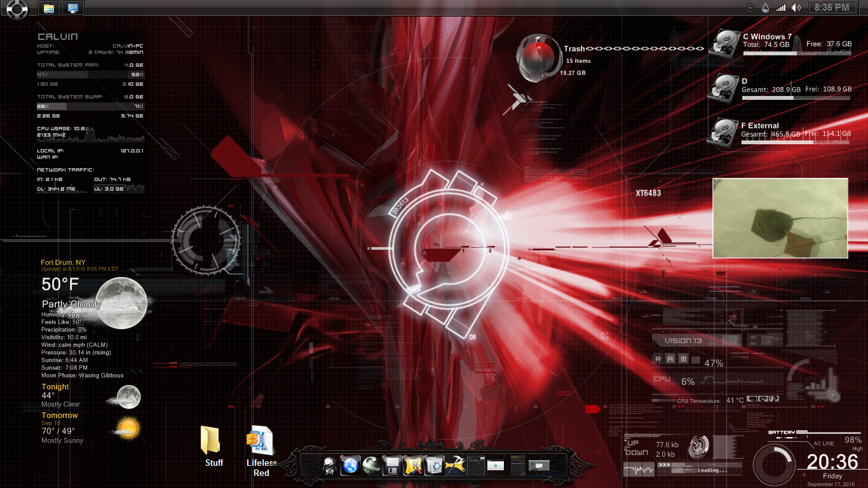
Task: Open the Lifeless Red archive file
Action: pos(261,440)
